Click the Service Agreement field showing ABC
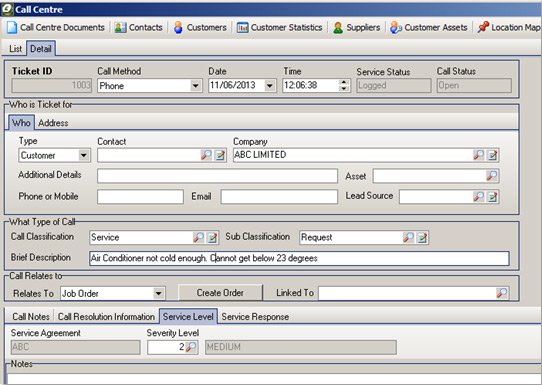 75,347
